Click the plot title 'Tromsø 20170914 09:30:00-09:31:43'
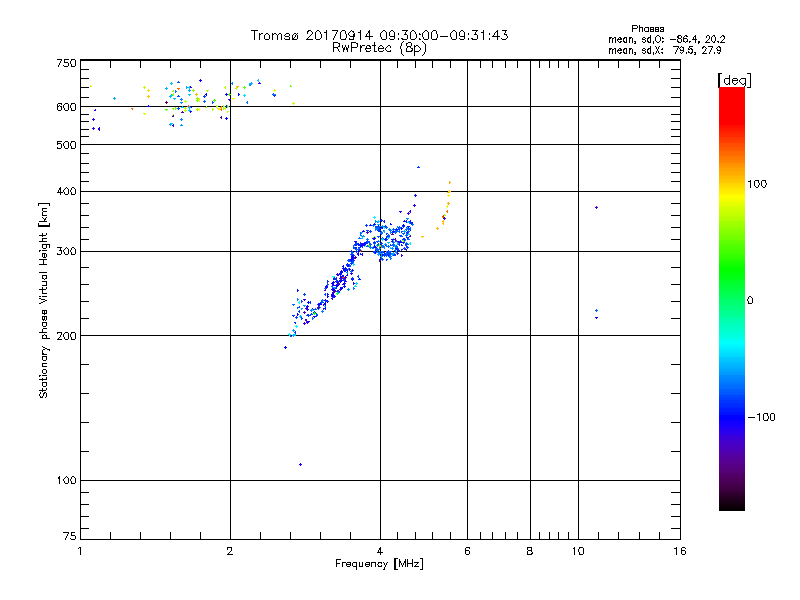 coord(379,35)
